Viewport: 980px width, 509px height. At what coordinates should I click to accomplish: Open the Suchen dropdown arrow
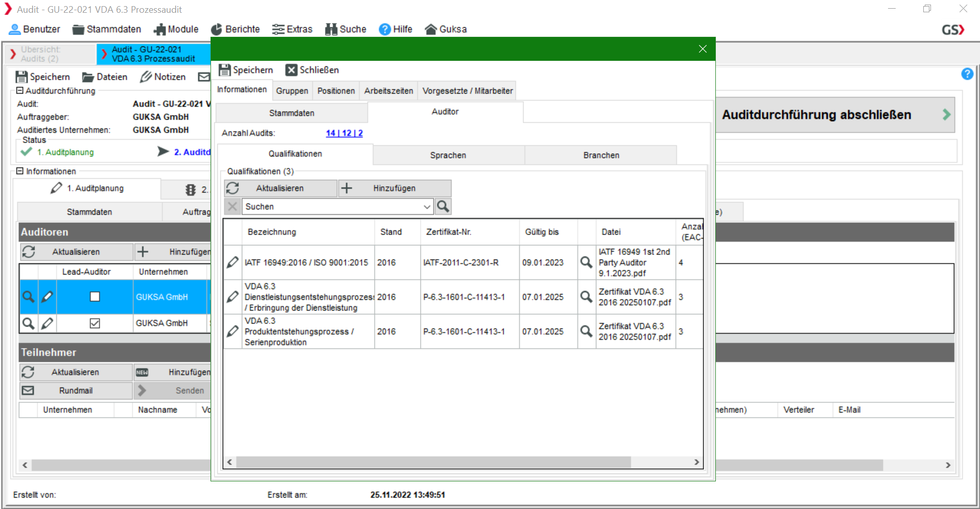[x=427, y=206]
